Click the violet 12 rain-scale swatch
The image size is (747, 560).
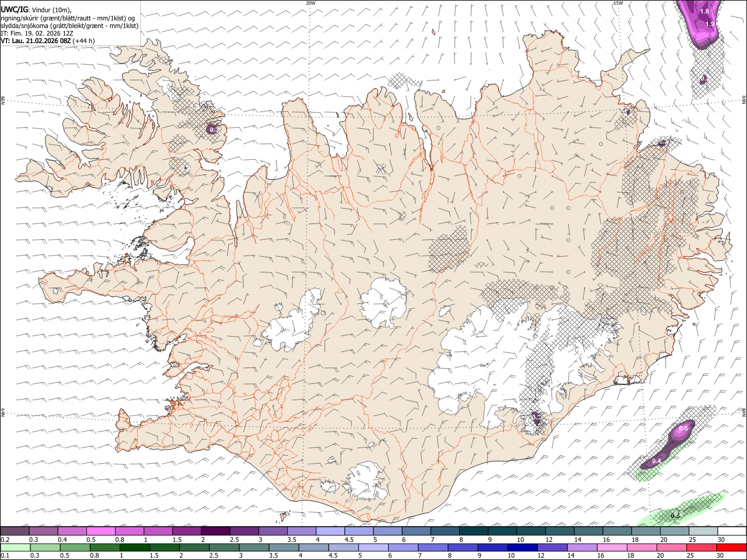551,548
